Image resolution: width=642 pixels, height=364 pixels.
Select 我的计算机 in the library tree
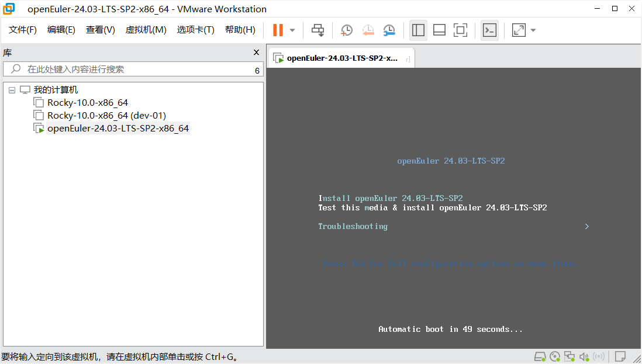tap(56, 89)
